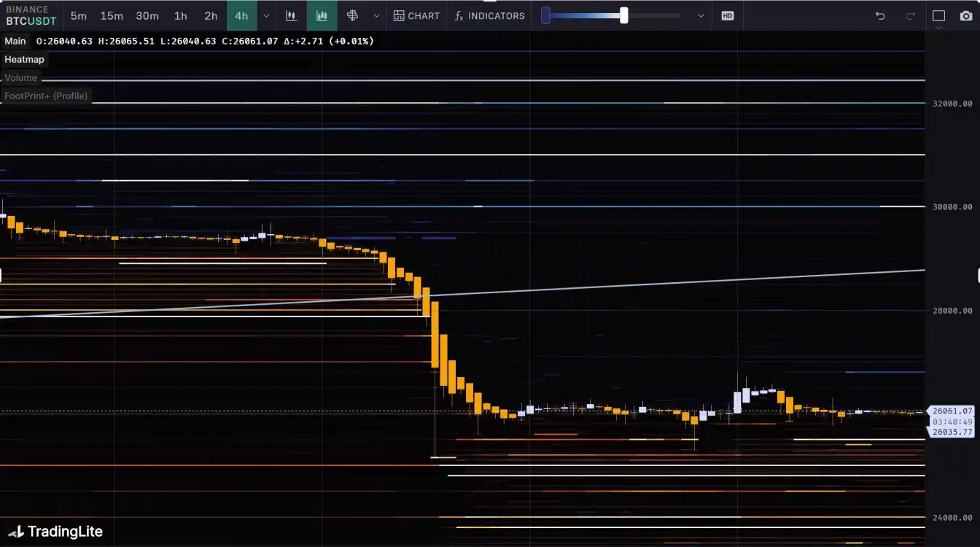
Task: Select the candlestick chart type icon
Action: click(292, 15)
